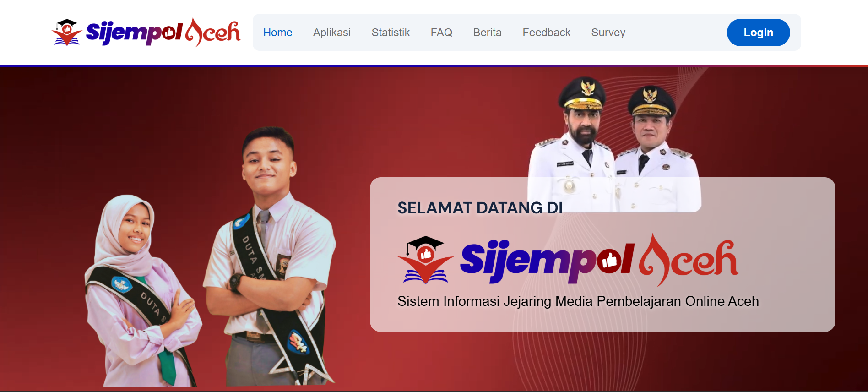Click the male student with Duta sash
The width and height of the screenshot is (868, 392).
click(x=270, y=256)
